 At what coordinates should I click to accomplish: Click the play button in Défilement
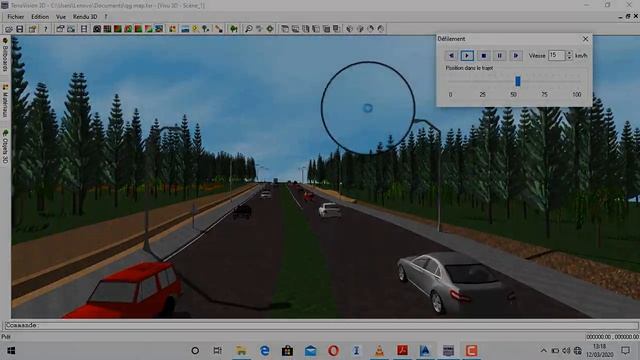pyautogui.click(x=467, y=56)
